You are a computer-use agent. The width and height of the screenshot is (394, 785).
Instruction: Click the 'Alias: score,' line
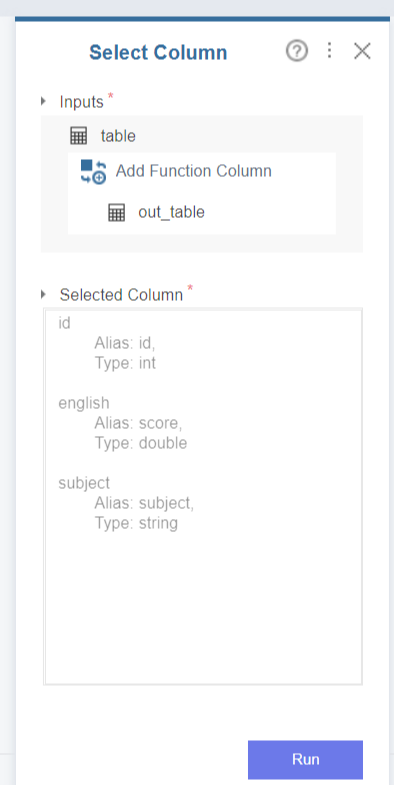pos(139,424)
